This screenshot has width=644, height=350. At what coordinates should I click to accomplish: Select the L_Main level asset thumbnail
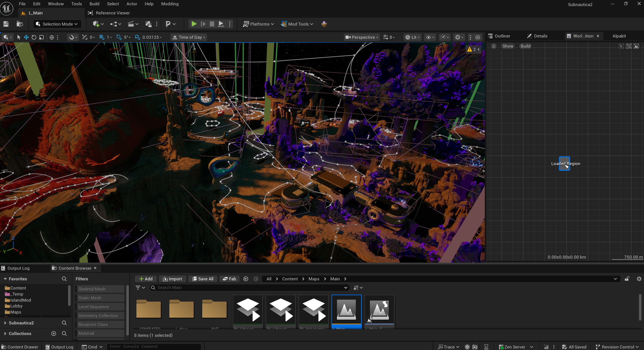point(347,312)
